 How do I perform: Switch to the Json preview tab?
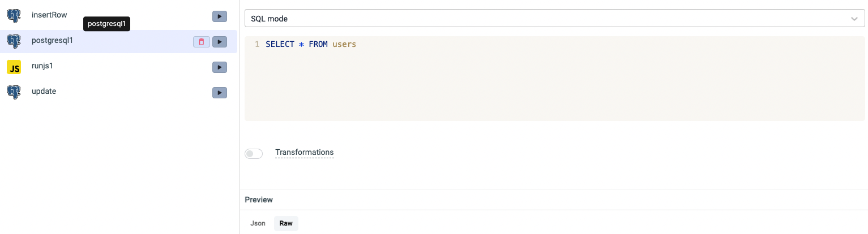(258, 223)
